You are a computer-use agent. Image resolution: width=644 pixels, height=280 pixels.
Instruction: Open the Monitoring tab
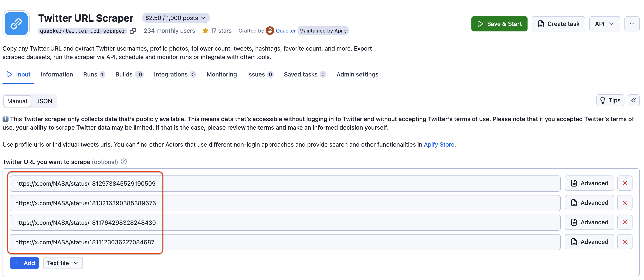[221, 74]
